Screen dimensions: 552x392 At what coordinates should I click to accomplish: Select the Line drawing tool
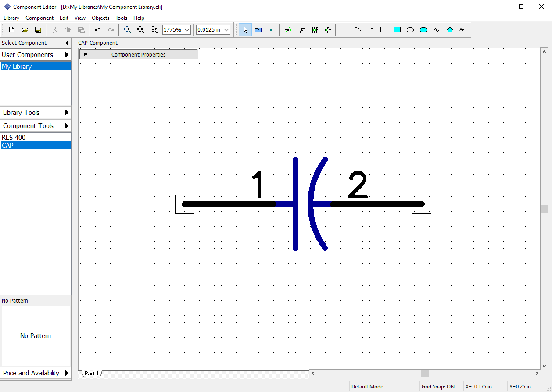coord(344,30)
